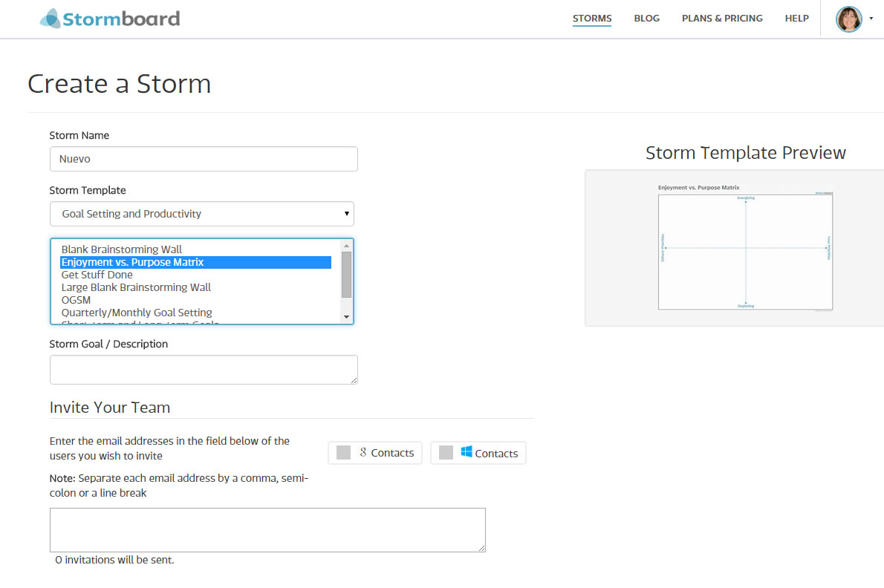Choose the Get Stuff Done template

click(x=97, y=275)
